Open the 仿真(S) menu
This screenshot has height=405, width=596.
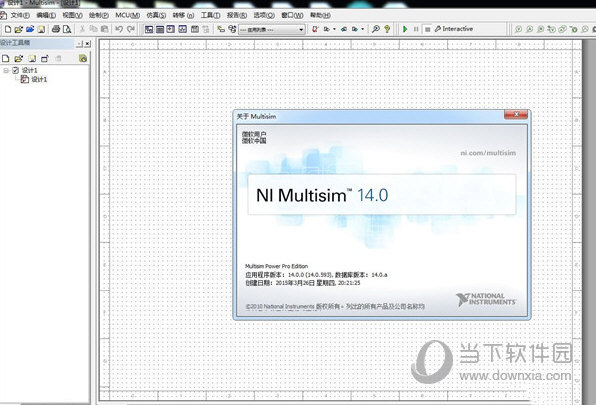pos(156,15)
